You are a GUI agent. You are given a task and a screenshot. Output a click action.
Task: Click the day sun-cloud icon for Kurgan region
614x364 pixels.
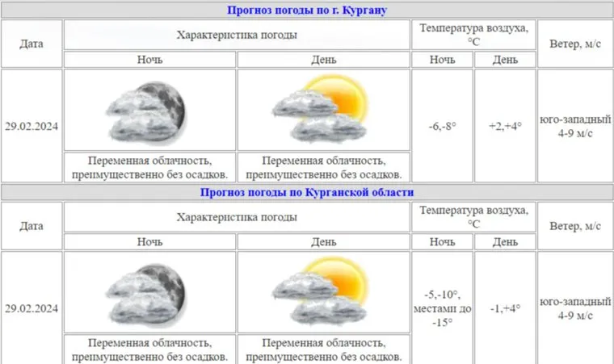(323, 291)
